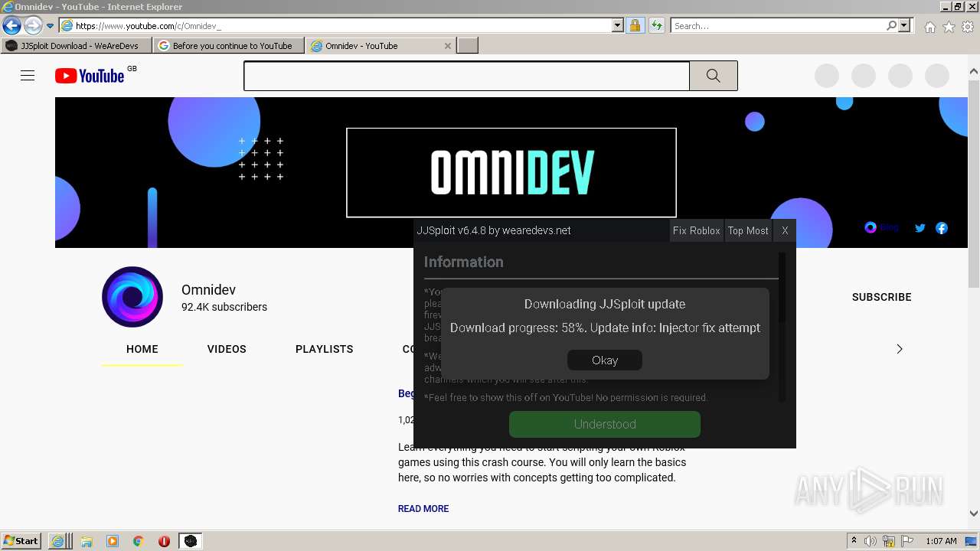Click the IE search magnifier icon
The height and width of the screenshot is (551, 980).
click(892, 26)
